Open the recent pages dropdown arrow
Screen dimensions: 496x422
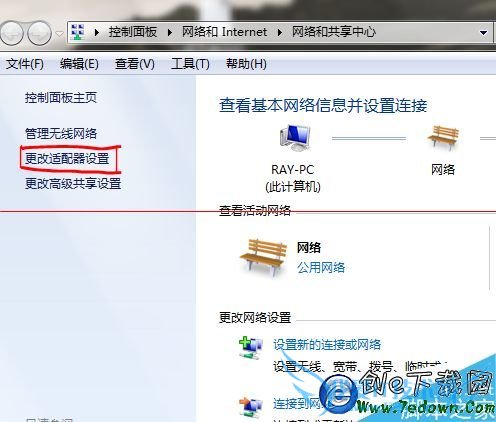59,33
